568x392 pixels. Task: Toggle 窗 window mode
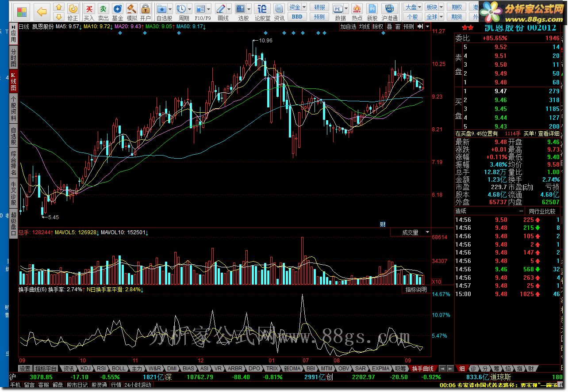[398, 27]
